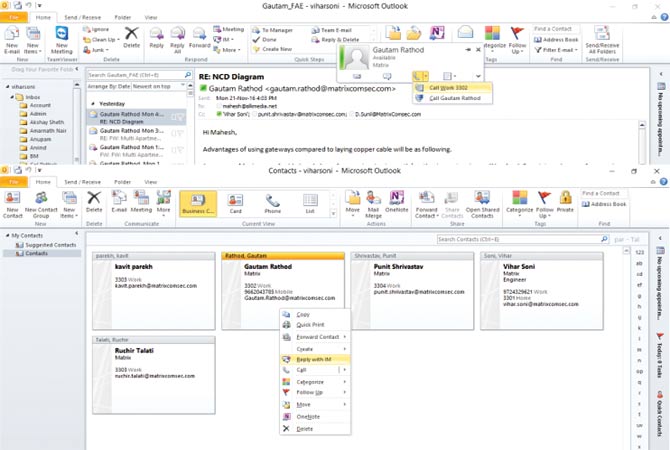Image resolution: width=670 pixels, height=450 pixels.
Task: Click Private lock icon in Contacts ribbon
Action: click(x=565, y=202)
